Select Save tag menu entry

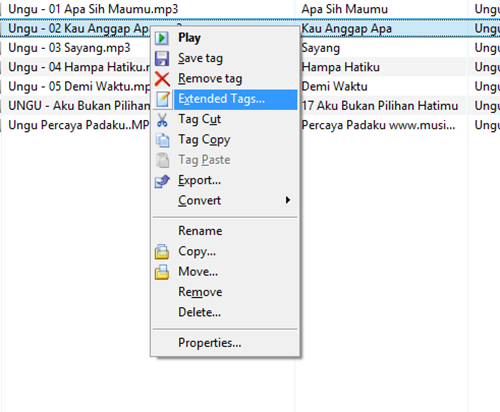225,58
